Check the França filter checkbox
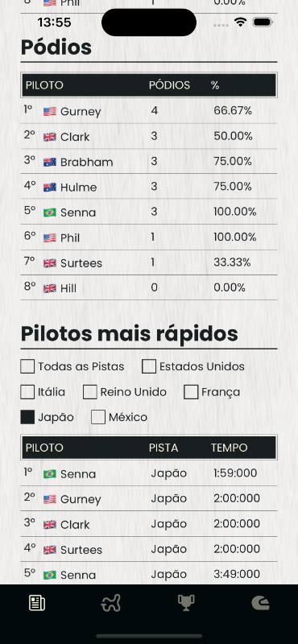Image resolution: width=298 pixels, height=644 pixels. click(191, 392)
